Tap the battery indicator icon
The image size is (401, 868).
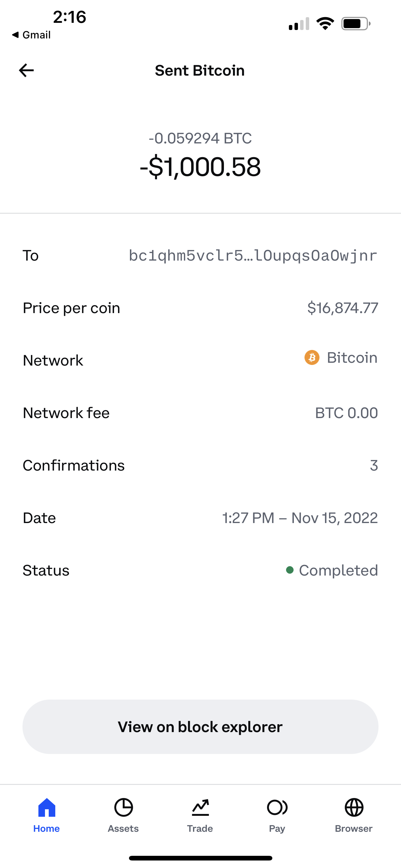355,23
